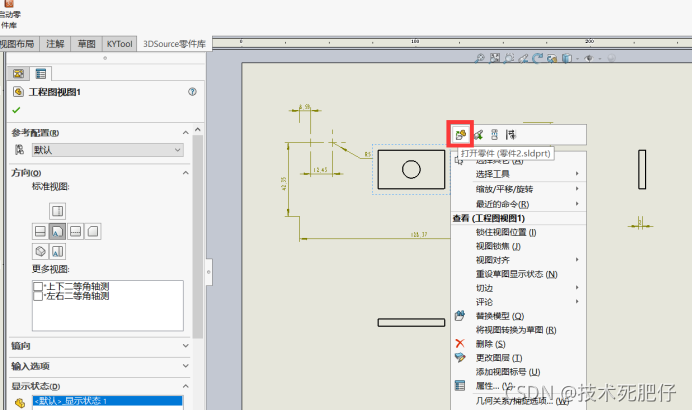
Task: Select the left standard view button
Action: click(x=41, y=231)
